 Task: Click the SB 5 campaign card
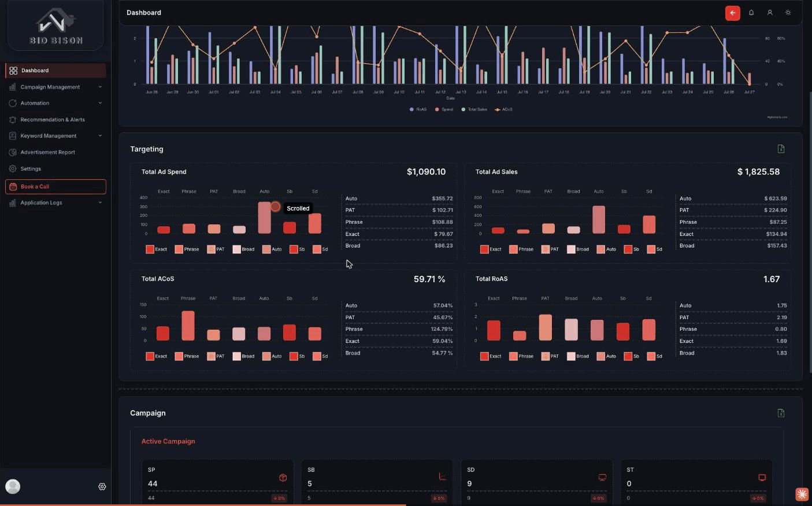coord(377,483)
